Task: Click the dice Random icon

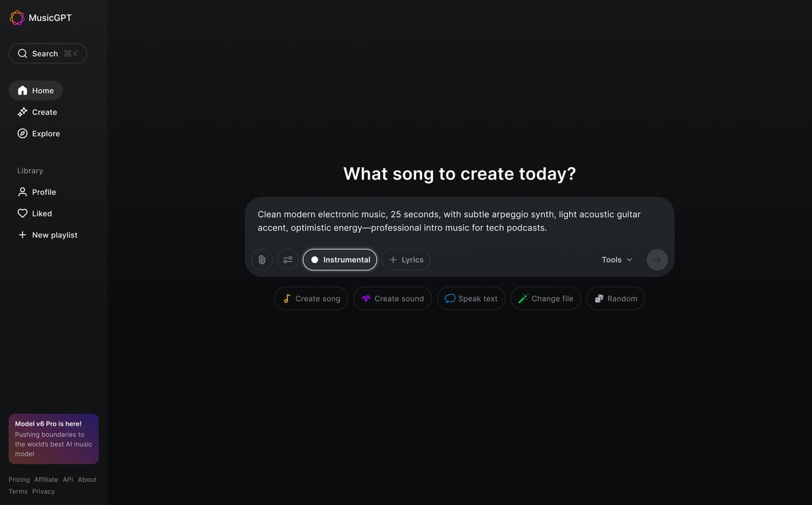Action: pos(599,298)
